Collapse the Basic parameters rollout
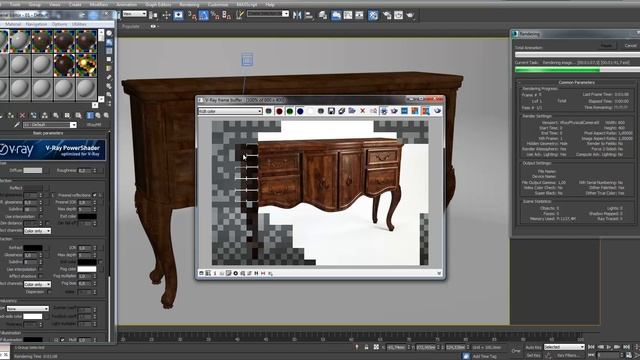Viewport: 640px width, 360px height. pyautogui.click(x=48, y=133)
